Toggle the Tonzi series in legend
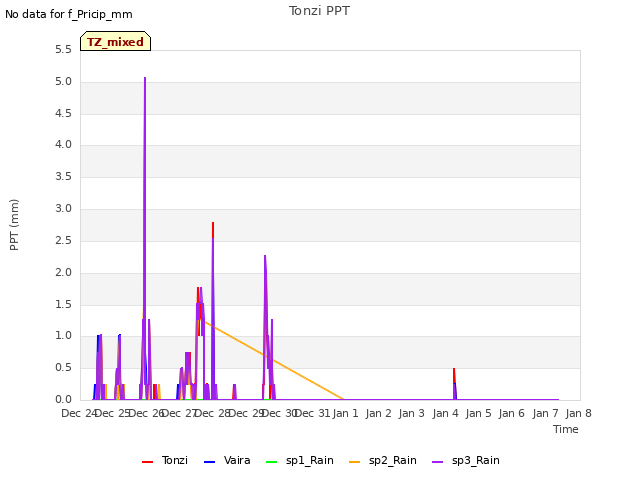 (x=165, y=460)
